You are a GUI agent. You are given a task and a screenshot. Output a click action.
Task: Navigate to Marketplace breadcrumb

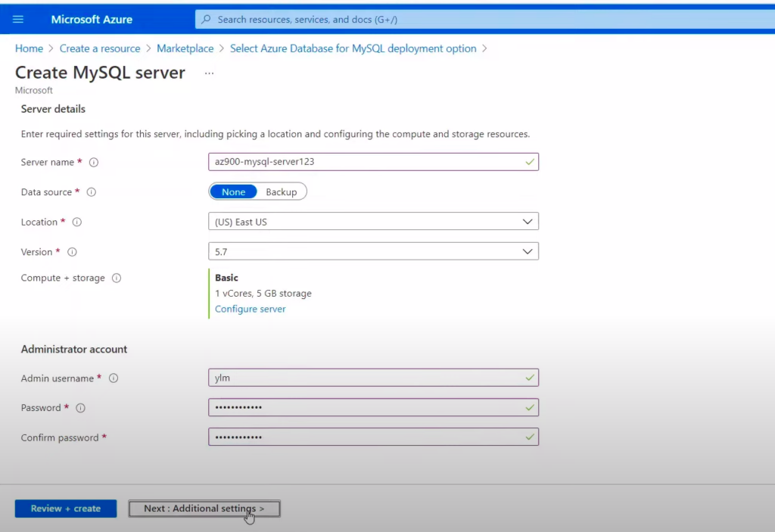(x=185, y=48)
